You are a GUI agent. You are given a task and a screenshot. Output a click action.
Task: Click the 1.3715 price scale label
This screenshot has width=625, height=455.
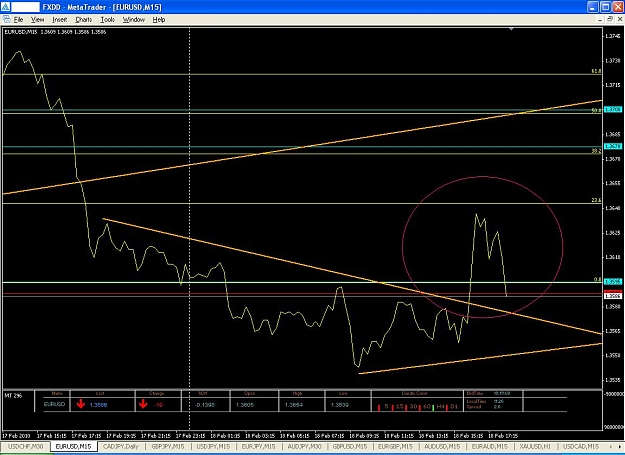pos(613,85)
